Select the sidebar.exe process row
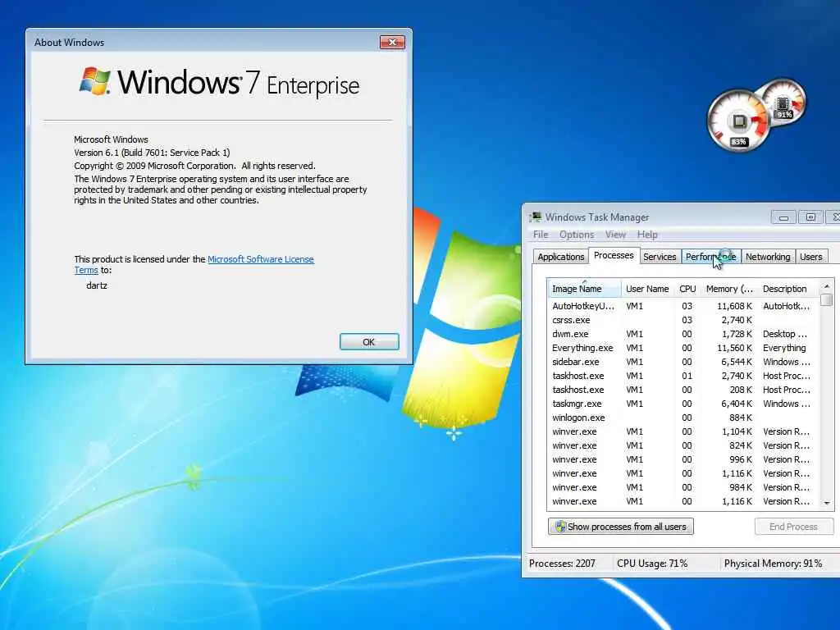840x630 pixels. click(683, 362)
